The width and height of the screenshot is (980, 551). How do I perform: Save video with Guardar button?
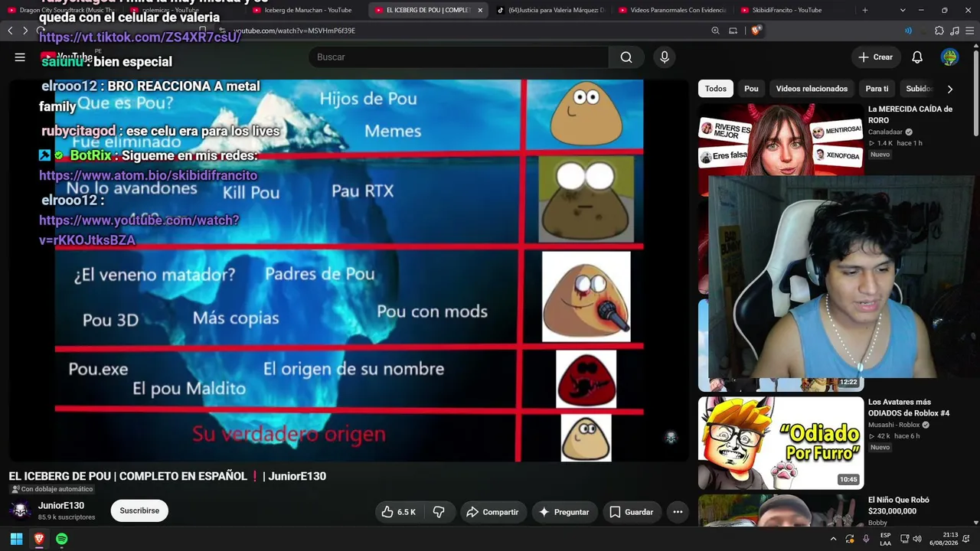tap(632, 512)
